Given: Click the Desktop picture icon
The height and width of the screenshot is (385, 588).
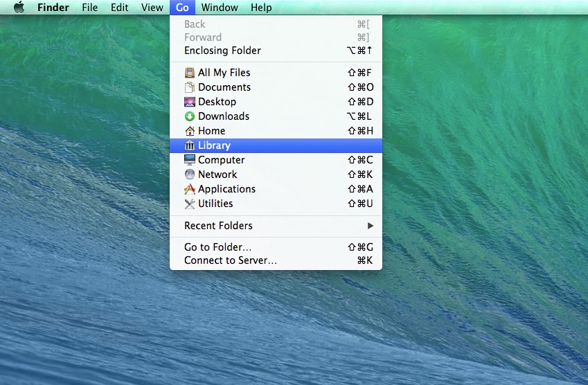Looking at the screenshot, I should pos(190,102).
